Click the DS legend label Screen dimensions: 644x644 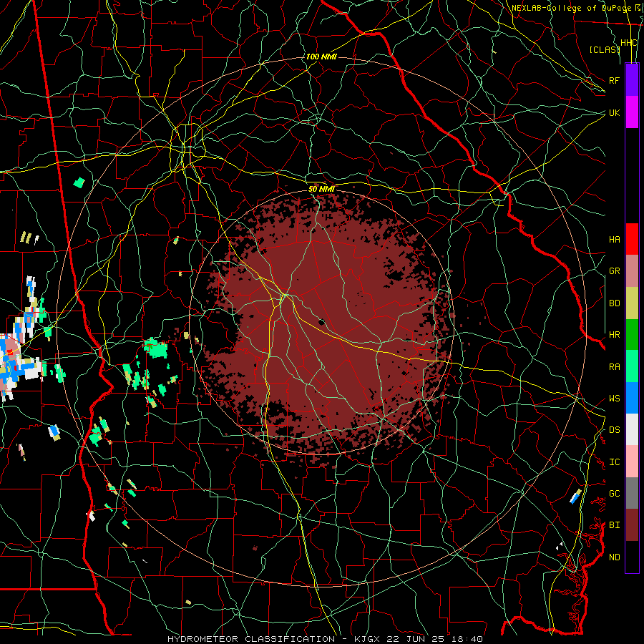(x=614, y=430)
